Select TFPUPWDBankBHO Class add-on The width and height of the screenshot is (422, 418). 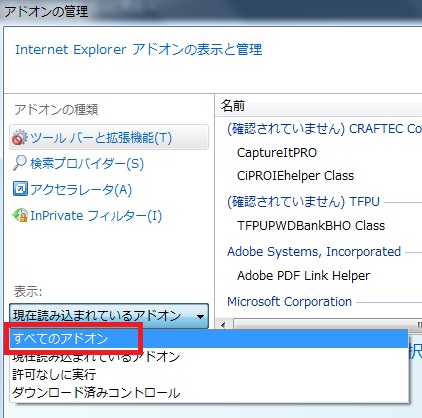click(x=311, y=226)
